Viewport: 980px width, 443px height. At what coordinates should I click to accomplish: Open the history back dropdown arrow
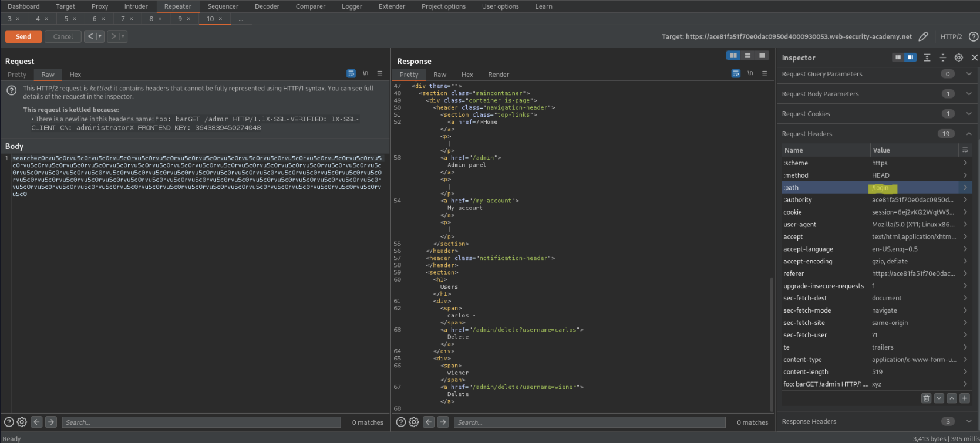[100, 36]
